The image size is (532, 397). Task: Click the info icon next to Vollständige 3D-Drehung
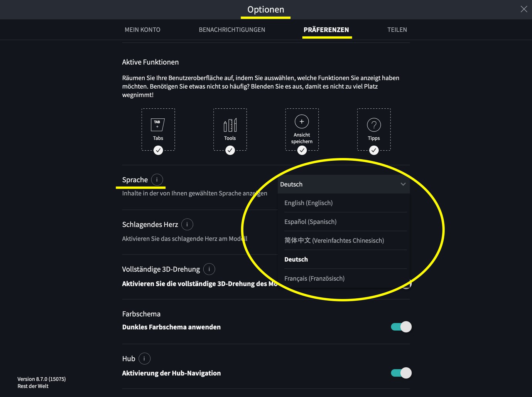[x=209, y=269]
